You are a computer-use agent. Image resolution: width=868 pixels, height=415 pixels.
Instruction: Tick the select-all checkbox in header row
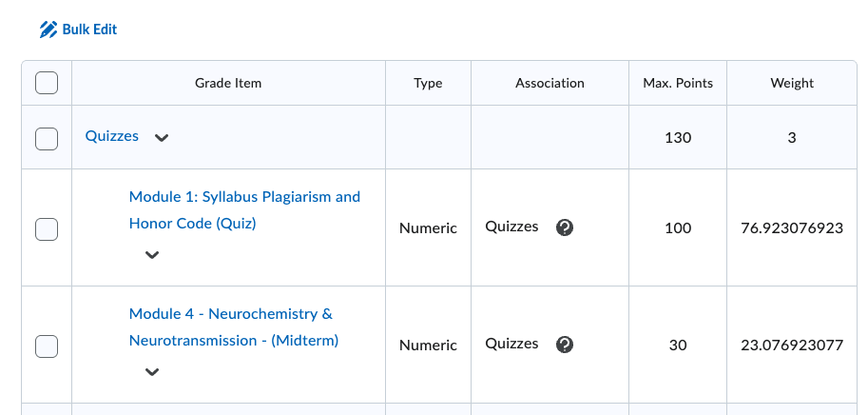(47, 83)
